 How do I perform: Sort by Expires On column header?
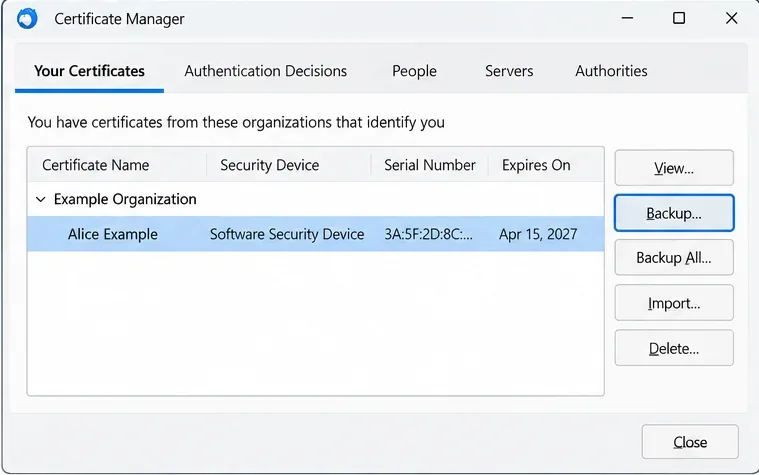click(x=546, y=165)
